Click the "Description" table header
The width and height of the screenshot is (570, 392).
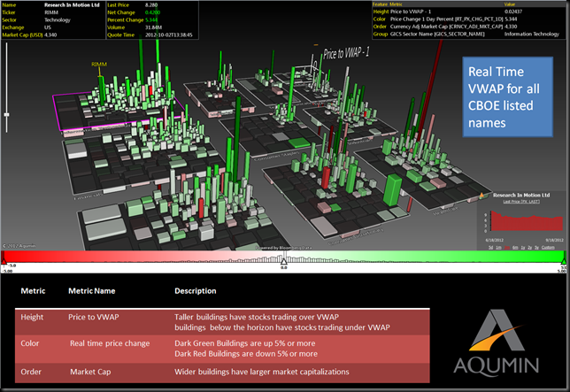tap(196, 291)
